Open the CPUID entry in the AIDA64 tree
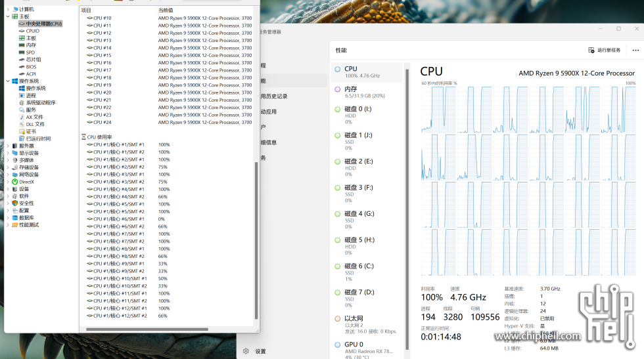The image size is (644, 359). coord(32,31)
